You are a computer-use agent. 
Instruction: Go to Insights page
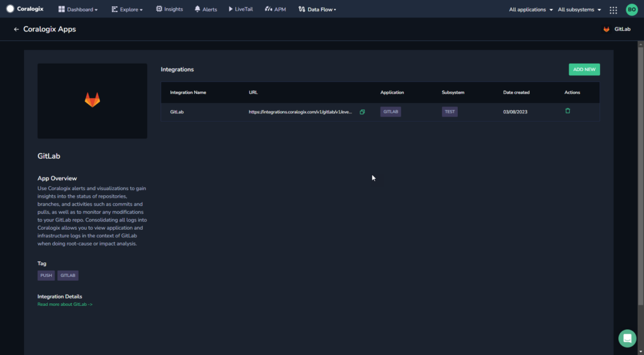pos(169,9)
